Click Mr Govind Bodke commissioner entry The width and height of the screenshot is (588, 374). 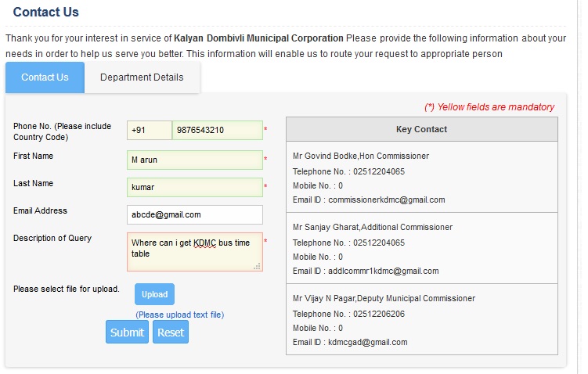tap(361, 156)
